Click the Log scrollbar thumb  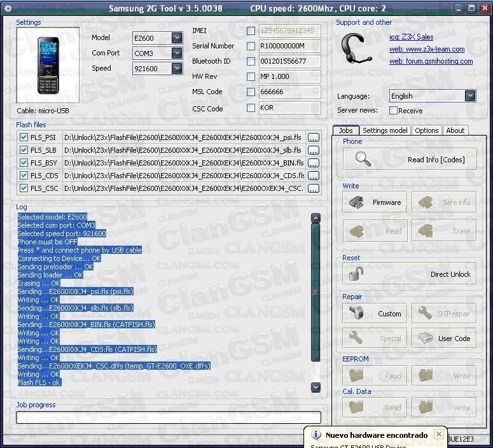pos(316,292)
